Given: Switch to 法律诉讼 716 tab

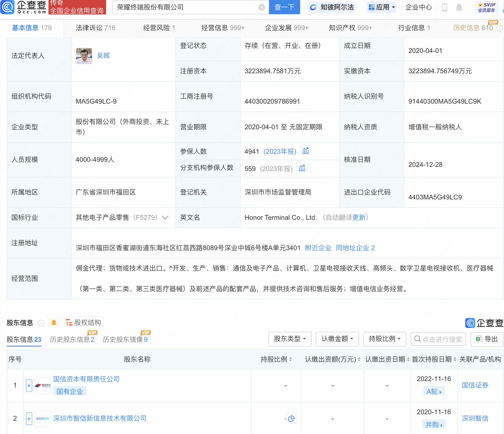Looking at the screenshot, I should 96,28.
